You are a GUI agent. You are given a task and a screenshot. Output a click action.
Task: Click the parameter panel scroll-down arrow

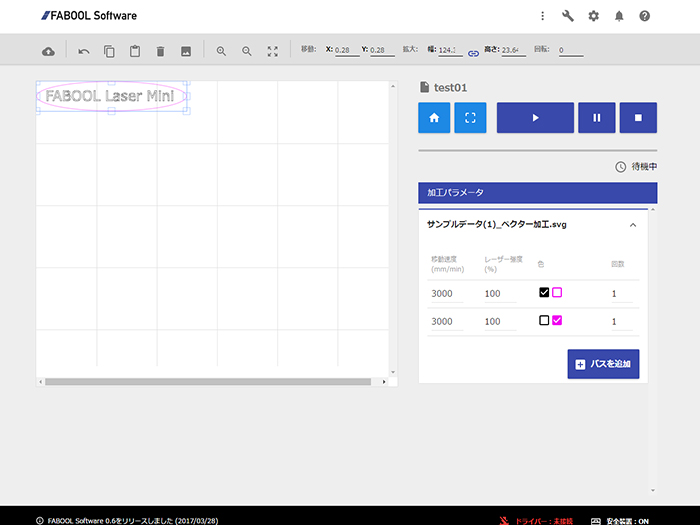(x=653, y=490)
